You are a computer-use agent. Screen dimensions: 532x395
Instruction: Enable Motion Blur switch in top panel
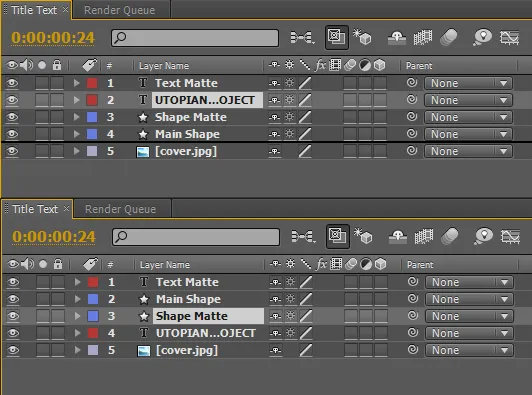tap(449, 37)
